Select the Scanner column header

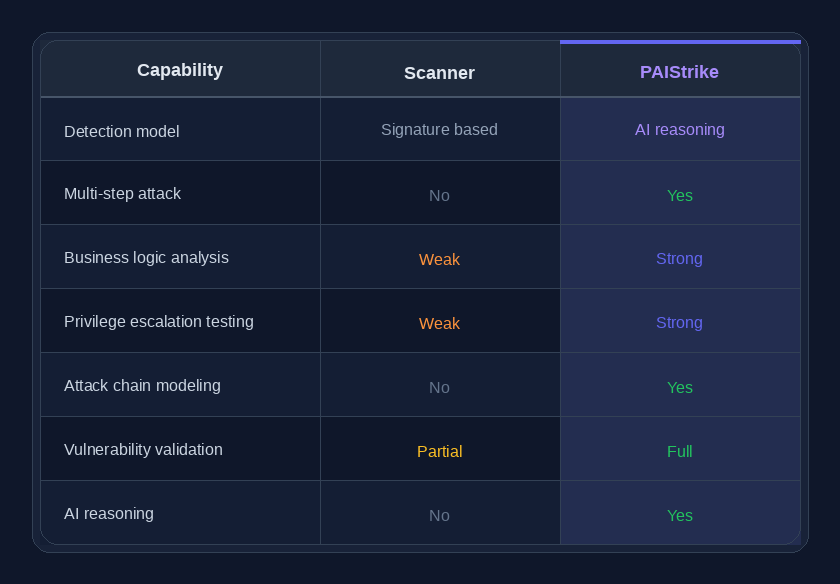pos(439,72)
